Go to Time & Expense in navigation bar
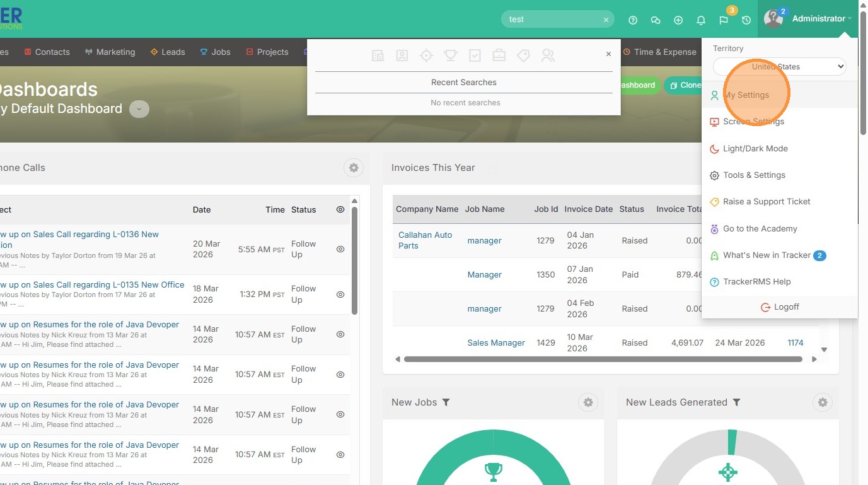 click(660, 52)
